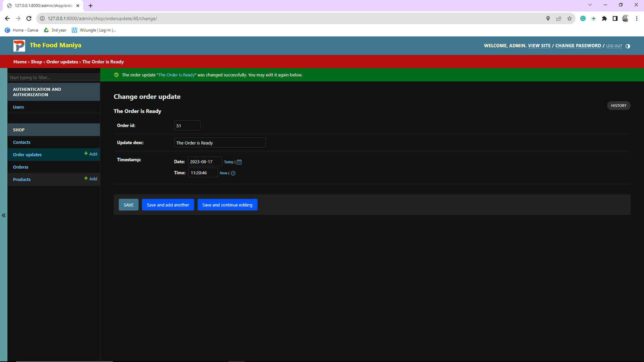Click the Today date shortcut
Image resolution: width=644 pixels, height=362 pixels.
tap(229, 162)
